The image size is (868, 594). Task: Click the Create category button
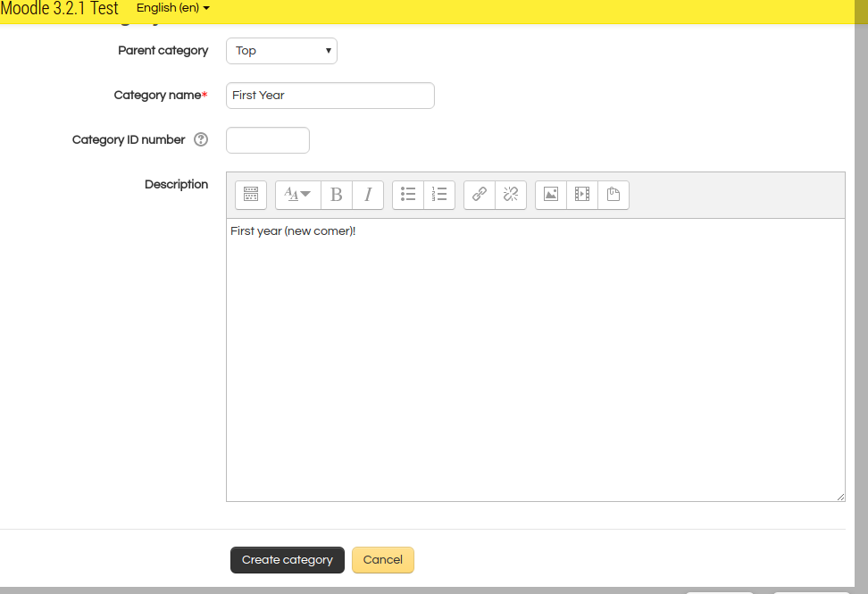[287, 560]
